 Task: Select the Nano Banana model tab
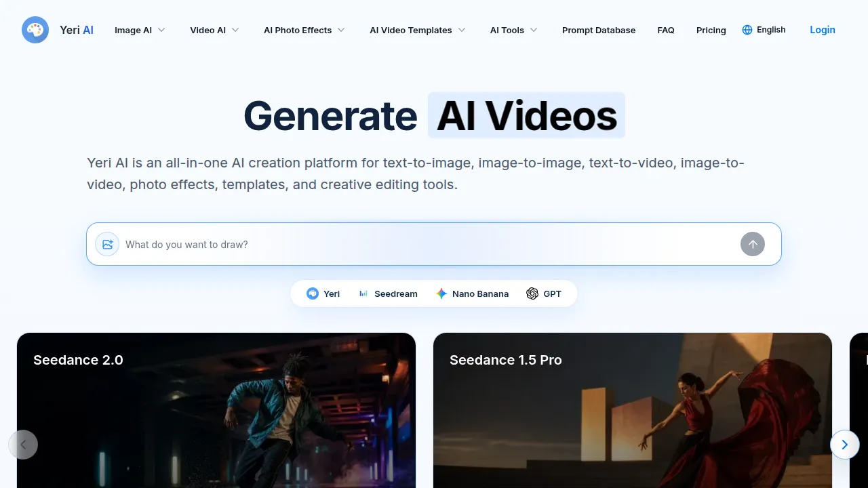pos(472,293)
